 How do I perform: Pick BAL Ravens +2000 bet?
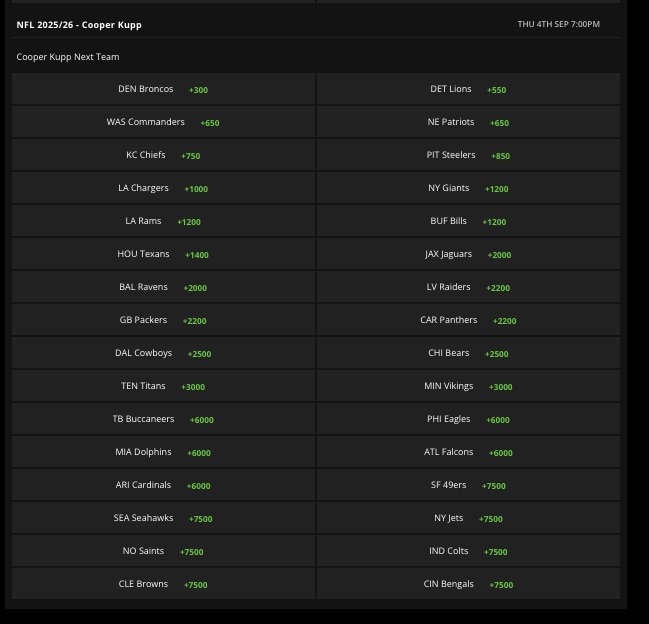pyautogui.click(x=163, y=287)
